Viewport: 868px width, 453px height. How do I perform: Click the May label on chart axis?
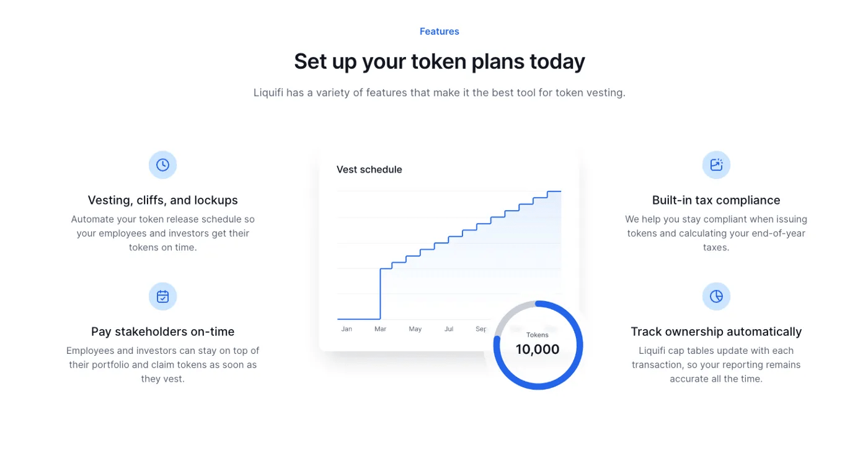(x=415, y=329)
